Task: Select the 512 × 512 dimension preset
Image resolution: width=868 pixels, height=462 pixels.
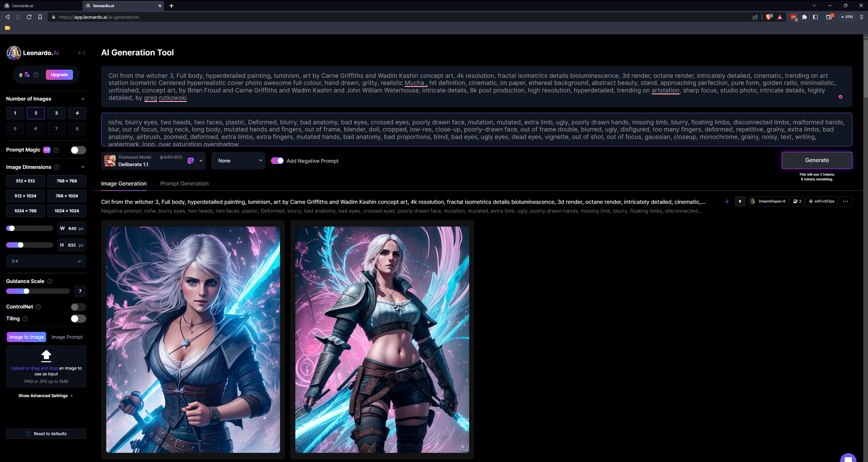Action: point(25,181)
